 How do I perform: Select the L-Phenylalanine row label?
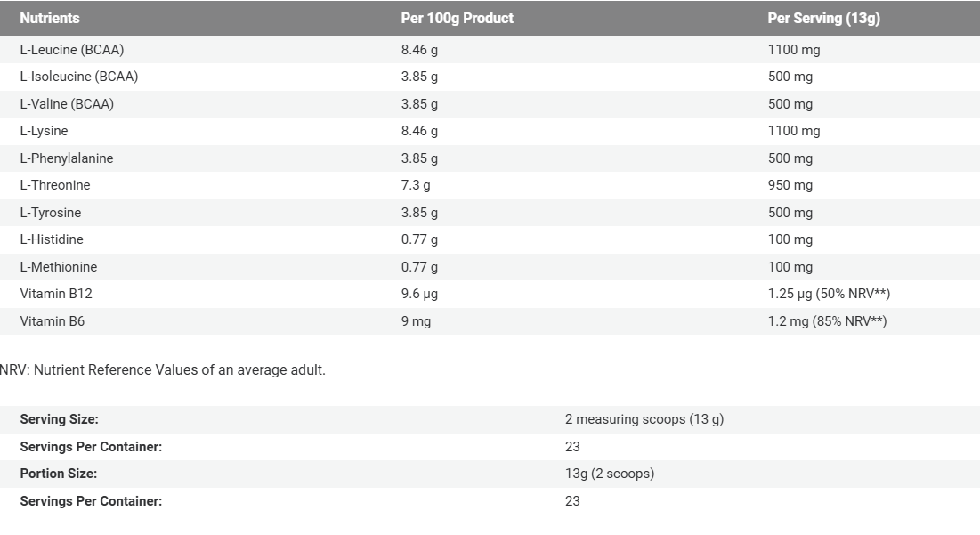coord(67,158)
